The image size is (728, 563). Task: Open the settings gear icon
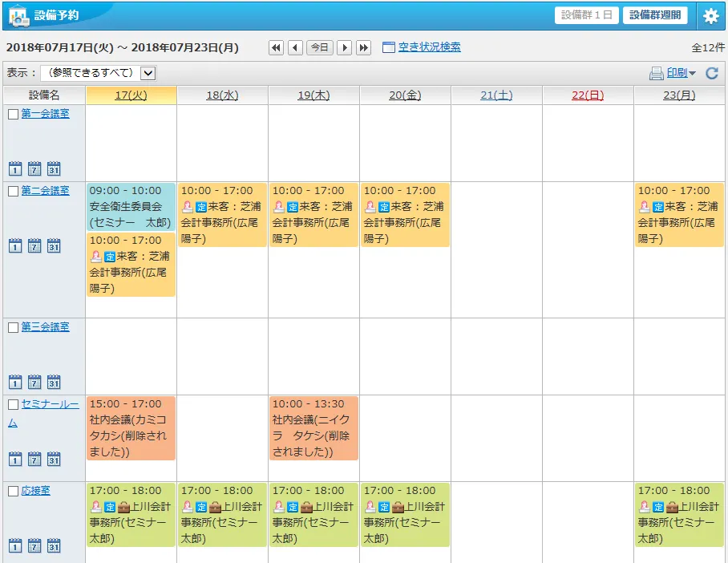pyautogui.click(x=710, y=16)
